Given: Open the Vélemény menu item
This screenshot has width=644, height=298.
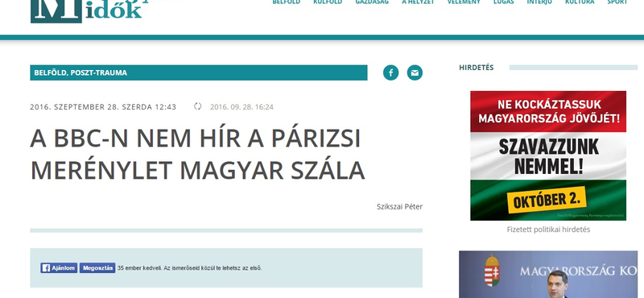Looking at the screenshot, I should [x=464, y=2].
